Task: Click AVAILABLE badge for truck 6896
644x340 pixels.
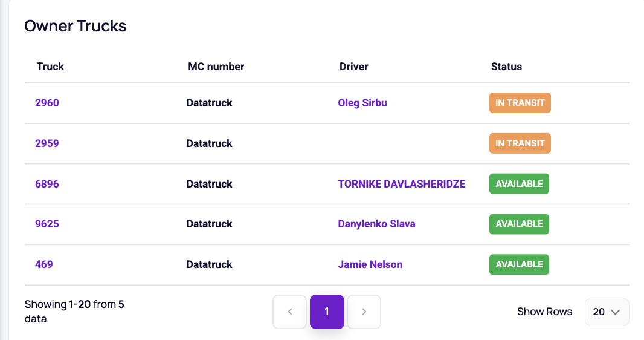Action: tap(519, 184)
